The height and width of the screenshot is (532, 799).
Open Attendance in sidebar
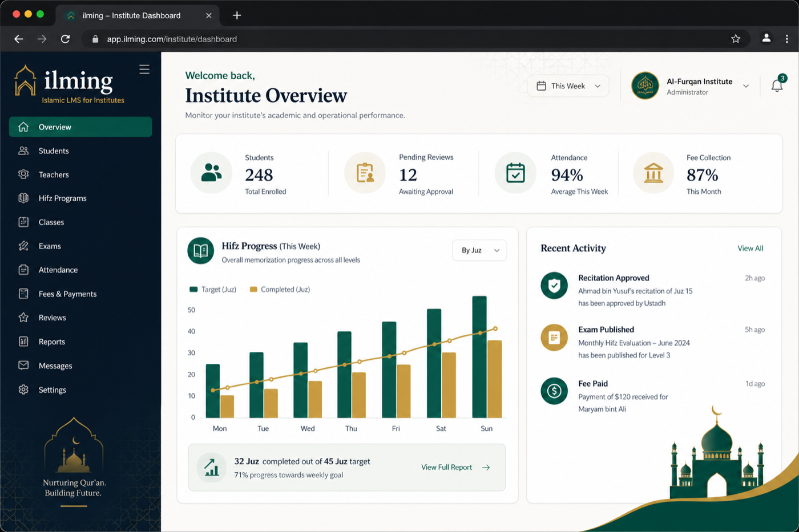80,270
